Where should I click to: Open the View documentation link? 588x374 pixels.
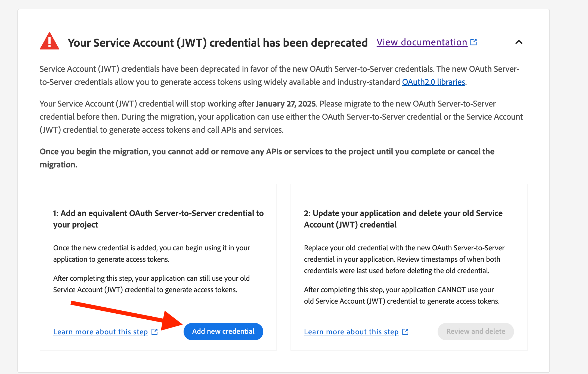point(422,42)
